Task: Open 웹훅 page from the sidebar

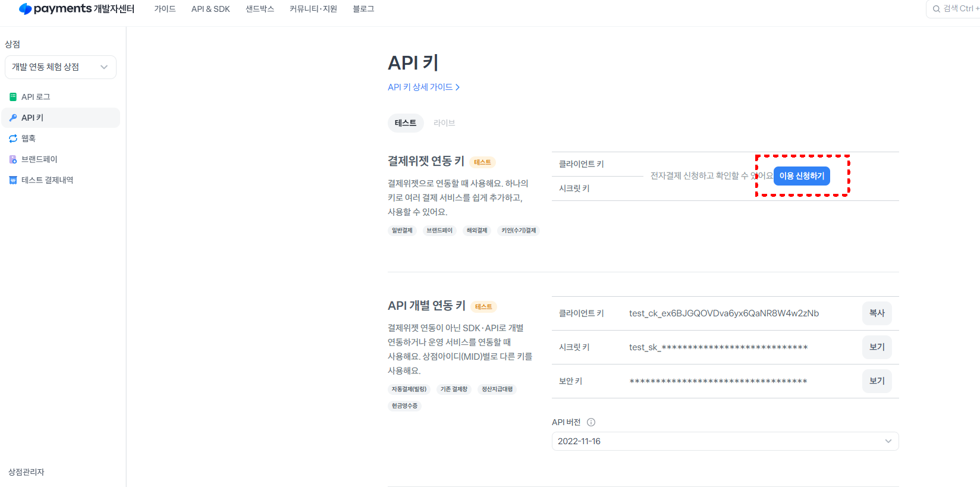Action: [61, 139]
